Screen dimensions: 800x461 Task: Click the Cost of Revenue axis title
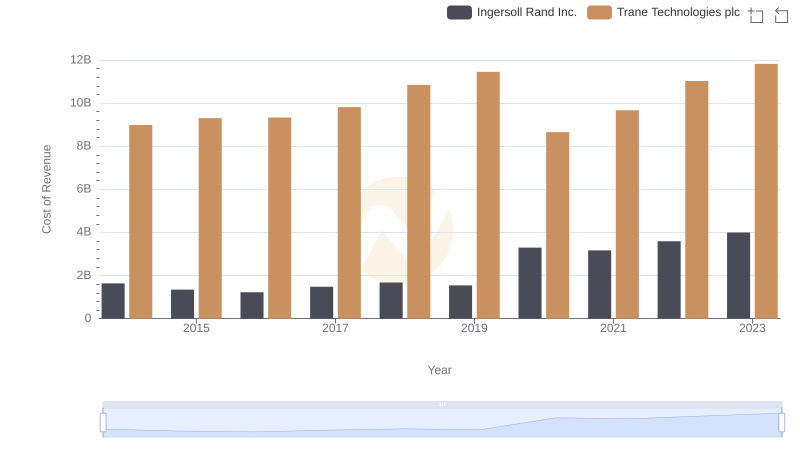(46, 189)
